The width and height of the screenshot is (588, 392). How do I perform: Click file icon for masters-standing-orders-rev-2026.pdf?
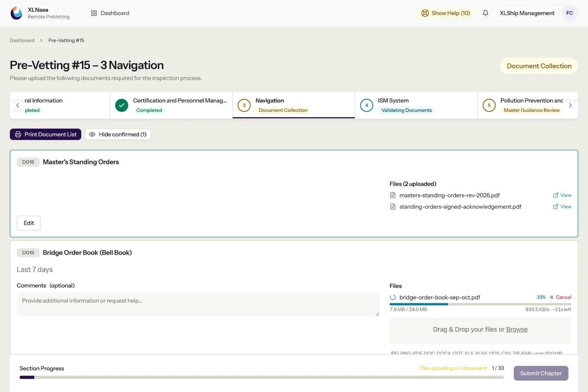pyautogui.click(x=393, y=195)
